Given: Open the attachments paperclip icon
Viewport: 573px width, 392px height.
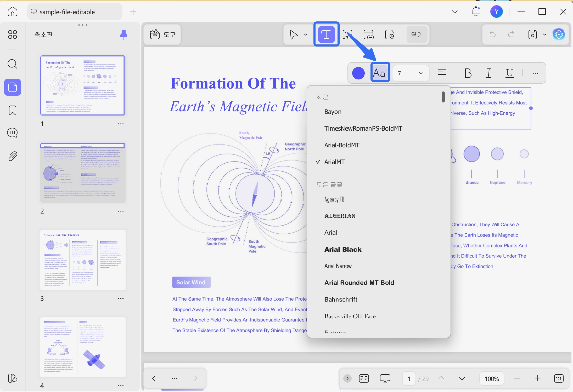Looking at the screenshot, I should [x=13, y=156].
